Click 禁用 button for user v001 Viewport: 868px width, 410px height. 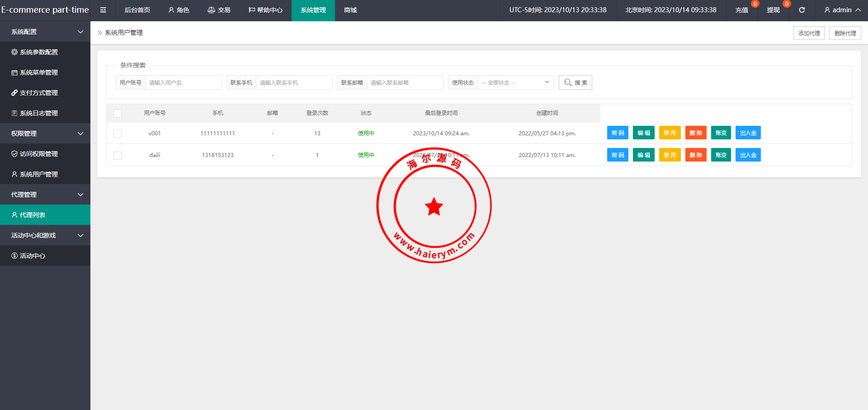click(x=670, y=133)
